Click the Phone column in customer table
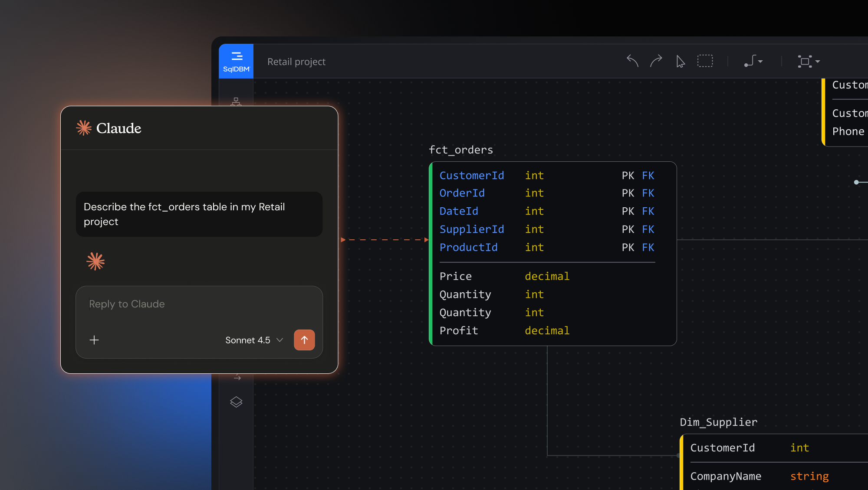Image resolution: width=868 pixels, height=490 pixels. [x=848, y=132]
